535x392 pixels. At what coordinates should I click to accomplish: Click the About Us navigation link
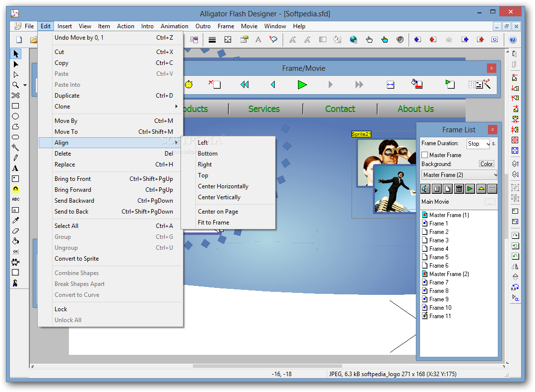click(416, 109)
